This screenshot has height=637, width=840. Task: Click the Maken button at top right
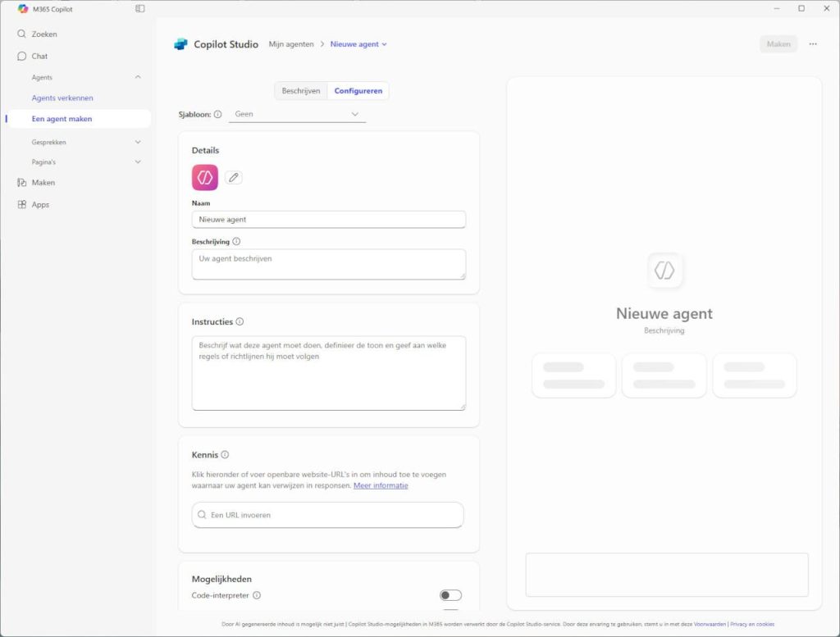[778, 44]
